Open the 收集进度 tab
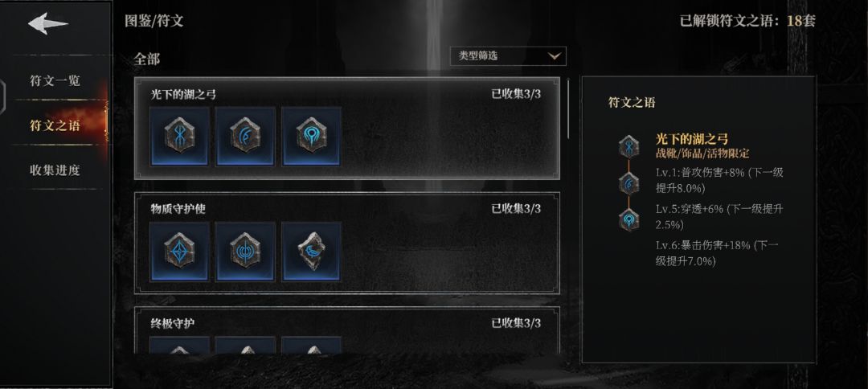Viewport: 868px width, 389px height. (55, 170)
